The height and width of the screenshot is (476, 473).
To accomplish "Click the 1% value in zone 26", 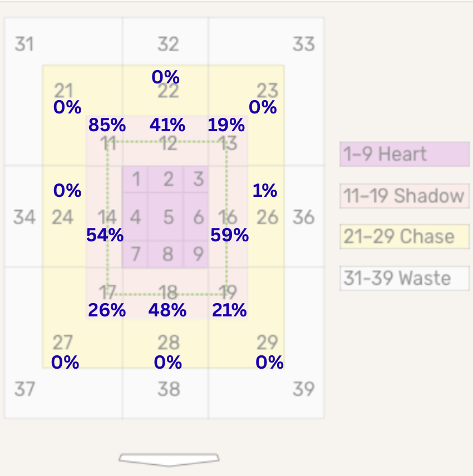I will (264, 191).
